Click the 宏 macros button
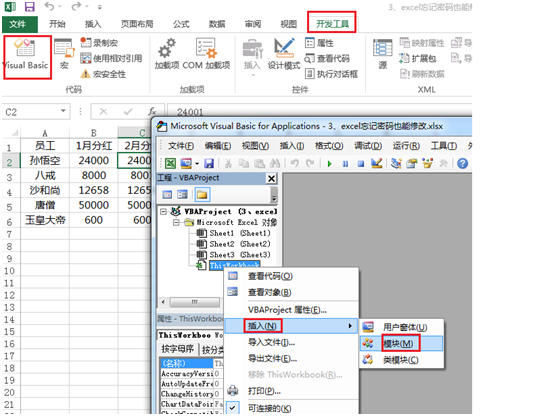558x416 pixels. click(x=64, y=54)
